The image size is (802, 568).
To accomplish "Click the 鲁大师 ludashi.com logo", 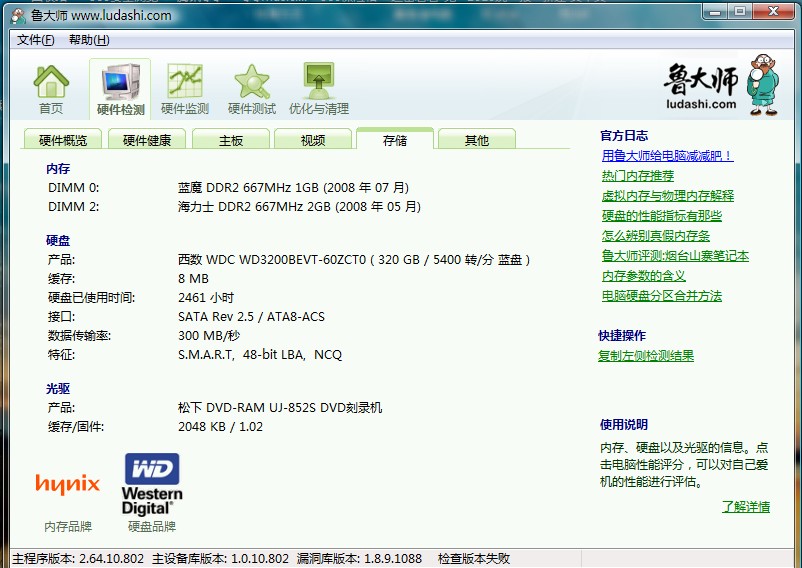I will point(701,86).
